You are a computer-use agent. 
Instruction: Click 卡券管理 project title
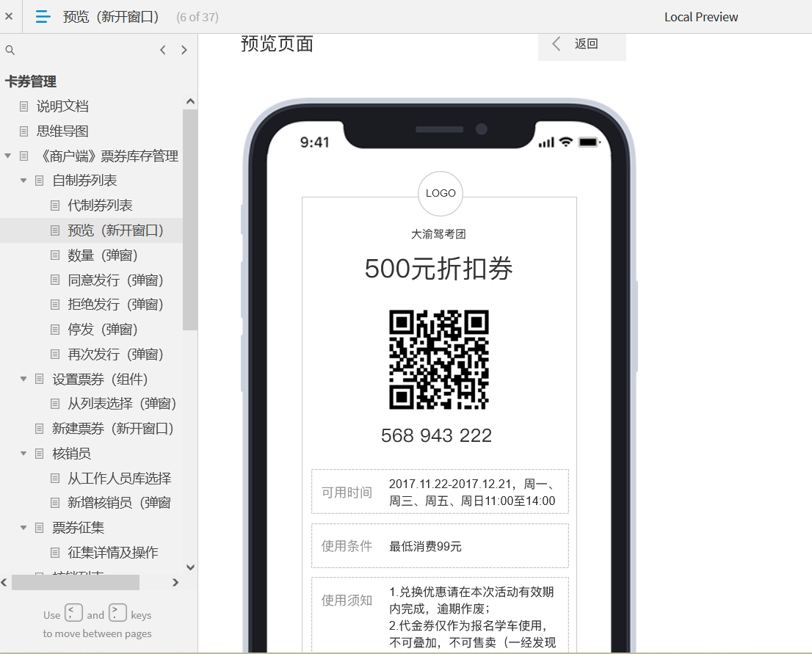tap(31, 81)
